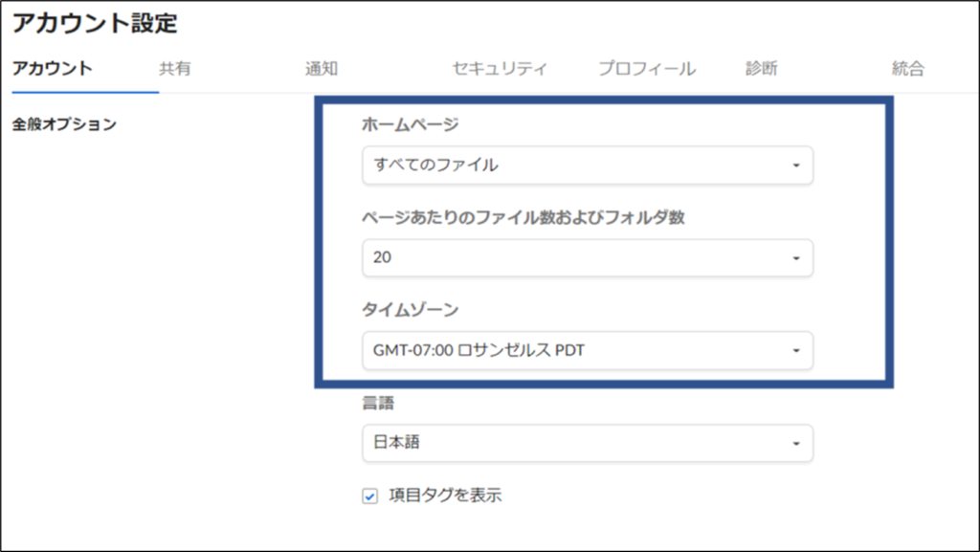980x552 pixels.
Task: Open the タイムゾーン dropdown showing ロサンゼルス PDT
Action: [x=588, y=350]
